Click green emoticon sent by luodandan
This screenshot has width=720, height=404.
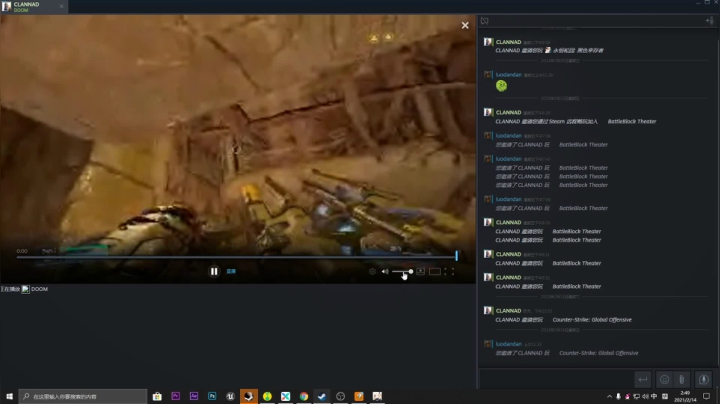click(501, 86)
